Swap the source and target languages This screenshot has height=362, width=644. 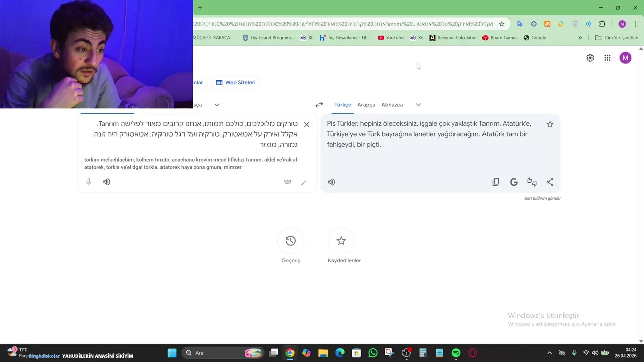319,105
